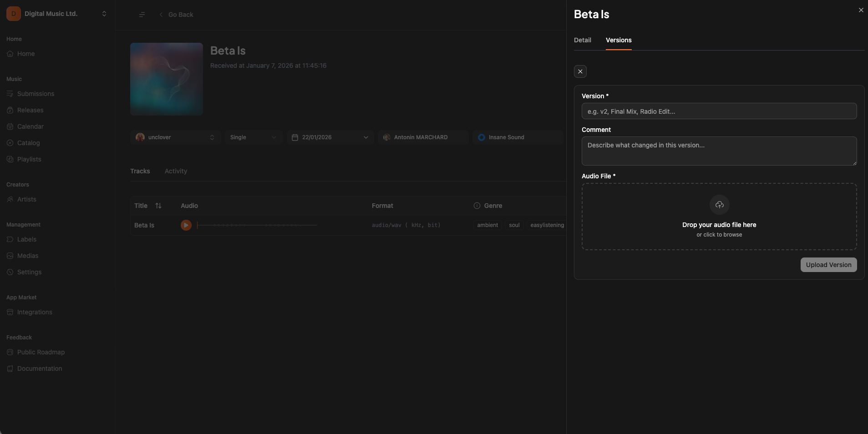Open Public Roadmap link

(41, 352)
